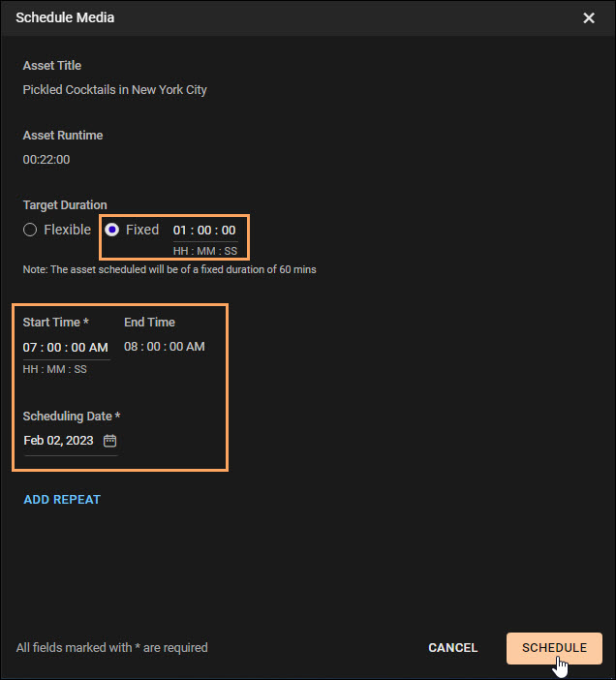Click the seconds segment of the Fixed duration
The image size is (616, 680).
pyautogui.click(x=229, y=230)
